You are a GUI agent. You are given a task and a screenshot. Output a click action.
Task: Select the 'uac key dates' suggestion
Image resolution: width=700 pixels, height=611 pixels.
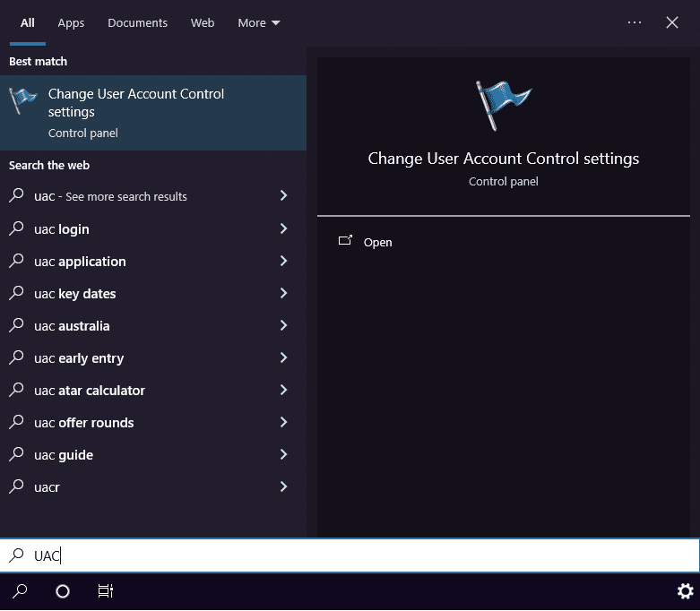(x=153, y=293)
